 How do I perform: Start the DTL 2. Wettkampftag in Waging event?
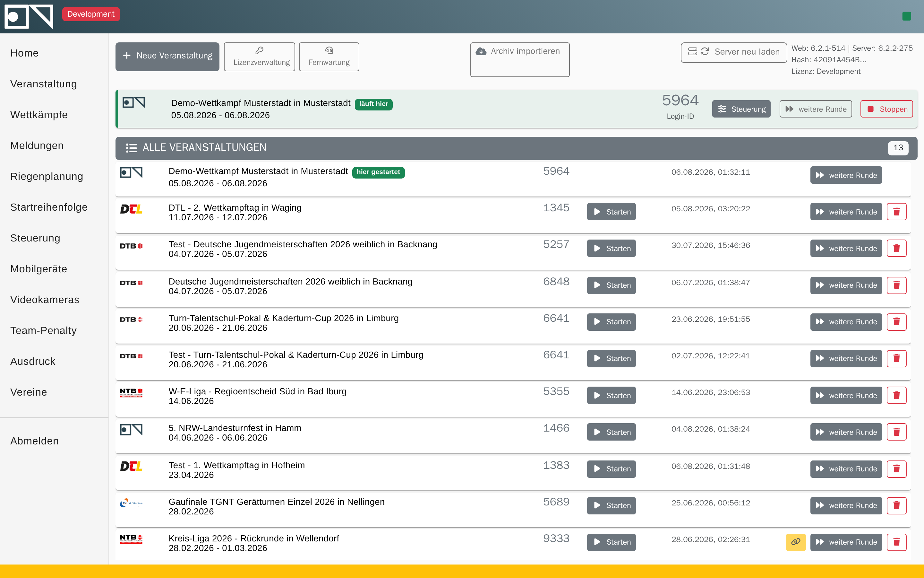pos(611,212)
